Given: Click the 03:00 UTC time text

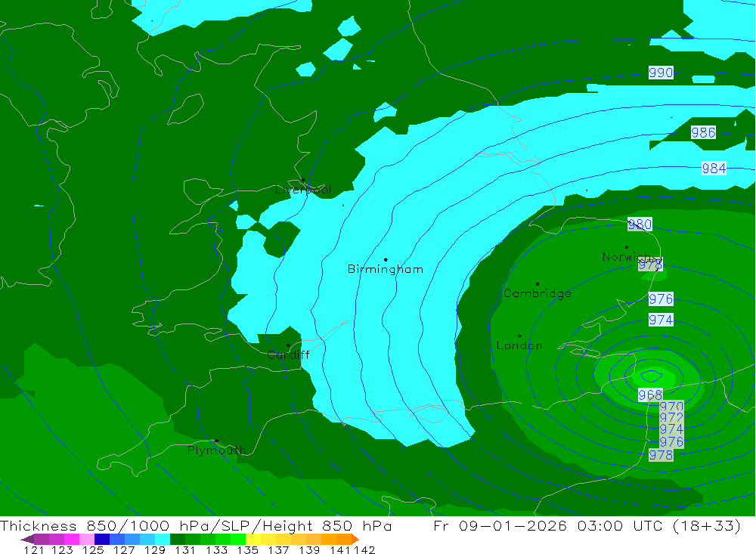Looking at the screenshot, I should 619,525.
